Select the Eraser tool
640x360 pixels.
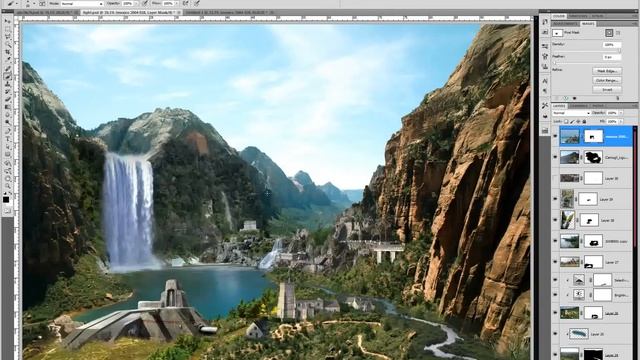pos(7,99)
